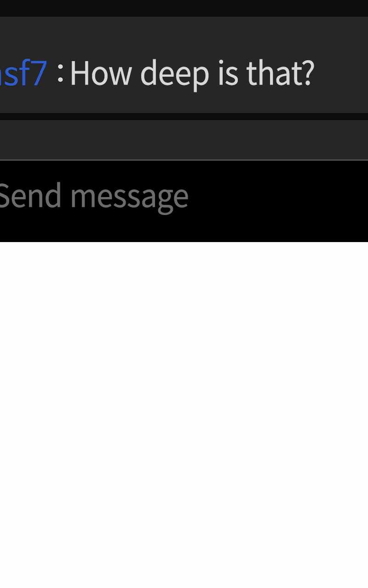Click the black input bar right of placeholder text
Image resolution: width=368 pixels, height=588 pixels.
[278, 201]
